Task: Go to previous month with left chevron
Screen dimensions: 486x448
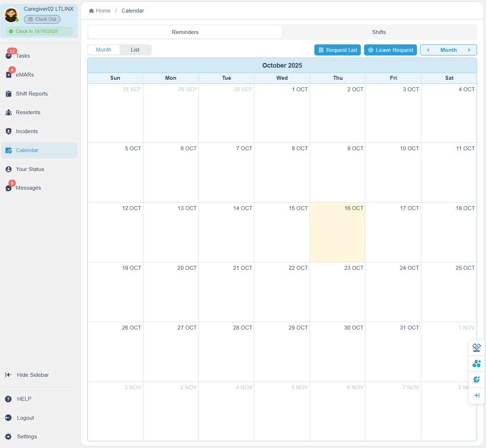Action: [x=428, y=50]
